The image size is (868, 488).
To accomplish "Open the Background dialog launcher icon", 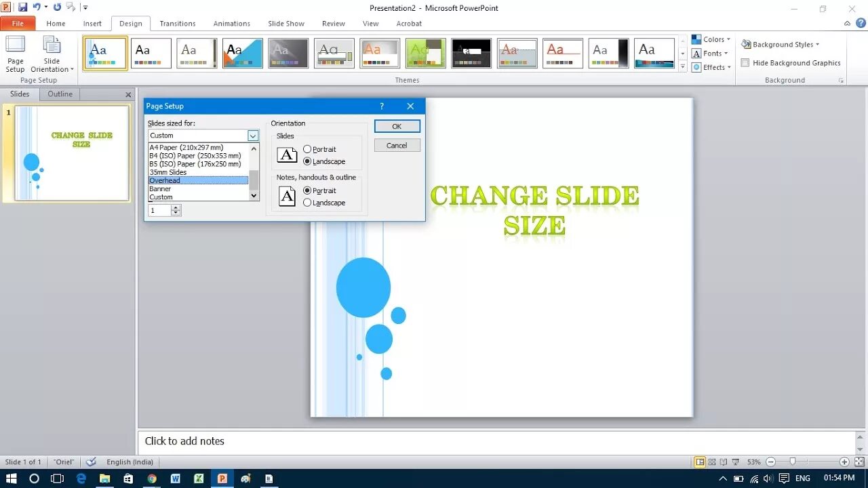I will pyautogui.click(x=842, y=81).
